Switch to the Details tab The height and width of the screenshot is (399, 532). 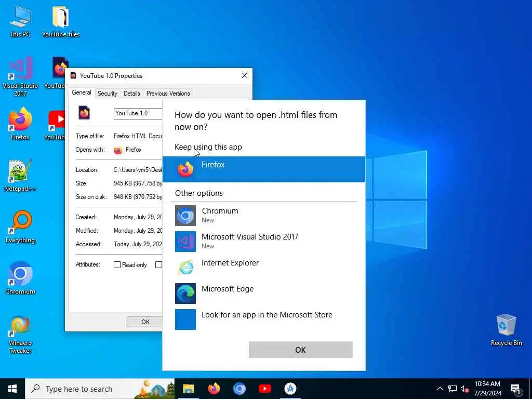131,94
